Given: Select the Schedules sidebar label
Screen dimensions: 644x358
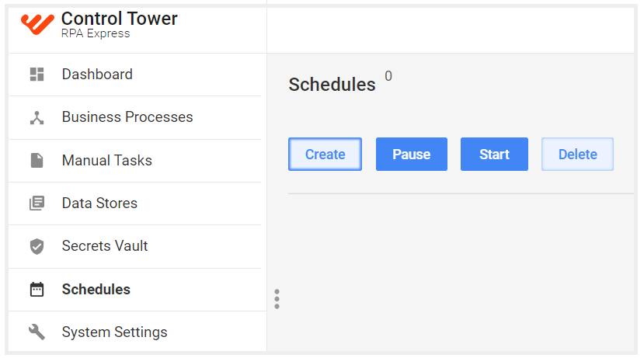Looking at the screenshot, I should click(x=96, y=290).
